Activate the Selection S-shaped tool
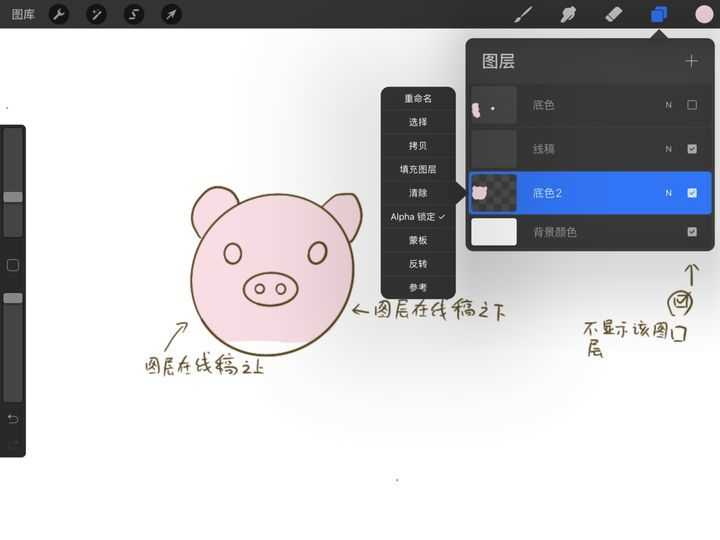The image size is (720, 540). tap(134, 14)
